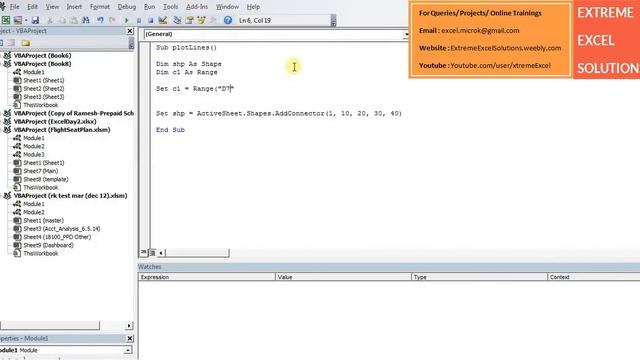
Task: Open the View menu
Action: 52,7
